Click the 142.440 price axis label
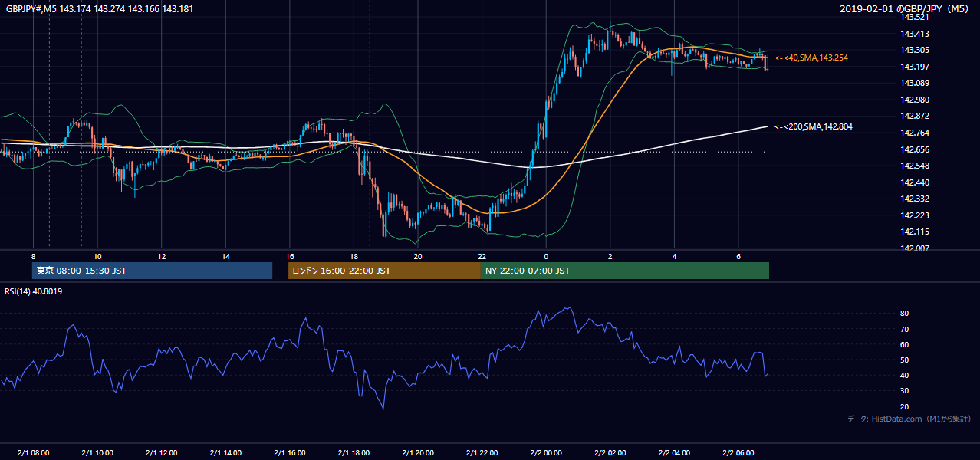The image size is (980, 460). coord(914,182)
